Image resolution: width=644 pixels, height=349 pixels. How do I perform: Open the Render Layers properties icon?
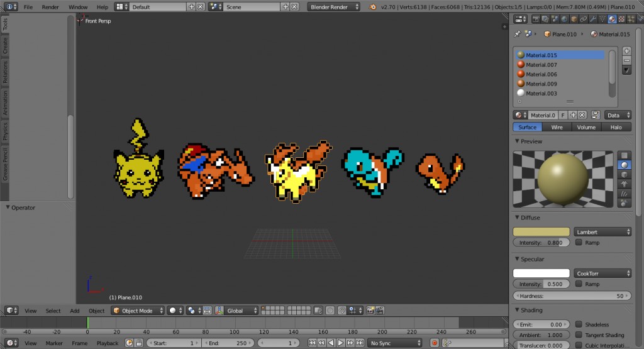point(545,19)
